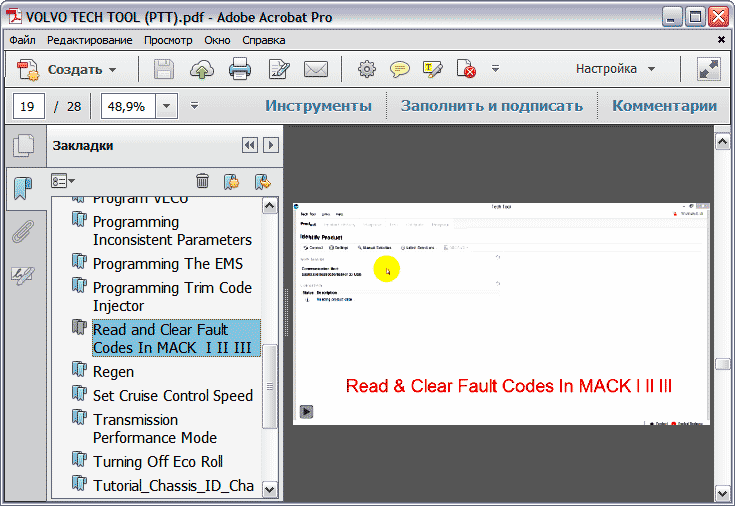Open the Просмотр menu
735x506 pixels.
coord(168,40)
